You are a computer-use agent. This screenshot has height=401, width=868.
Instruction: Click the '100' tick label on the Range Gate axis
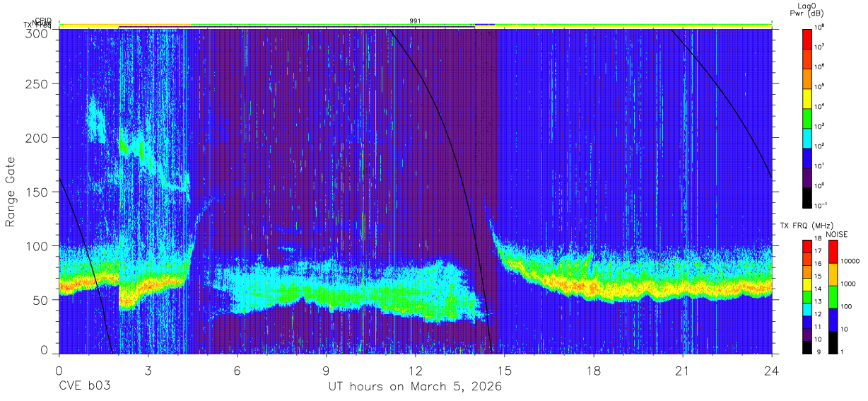click(x=37, y=245)
